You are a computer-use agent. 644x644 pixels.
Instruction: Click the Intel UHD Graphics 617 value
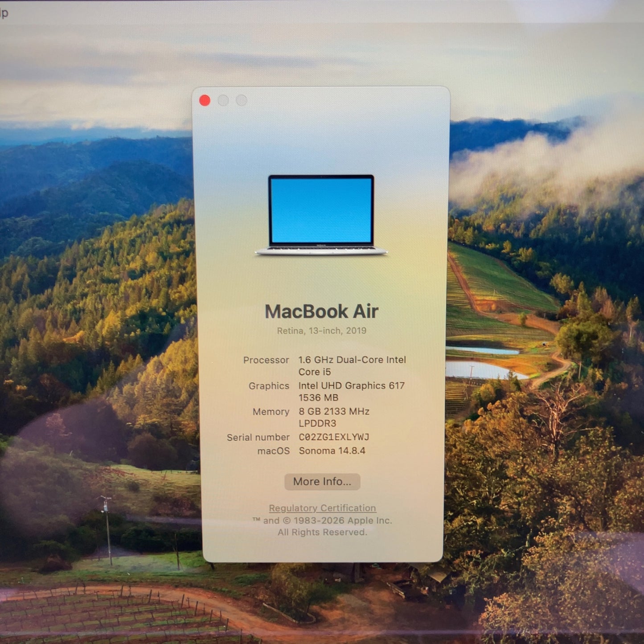tap(351, 386)
